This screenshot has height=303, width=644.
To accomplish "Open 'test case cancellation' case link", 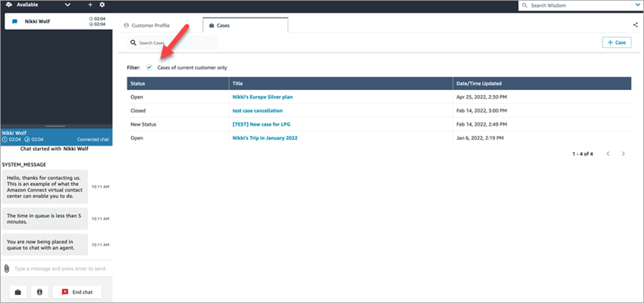I will coord(257,111).
